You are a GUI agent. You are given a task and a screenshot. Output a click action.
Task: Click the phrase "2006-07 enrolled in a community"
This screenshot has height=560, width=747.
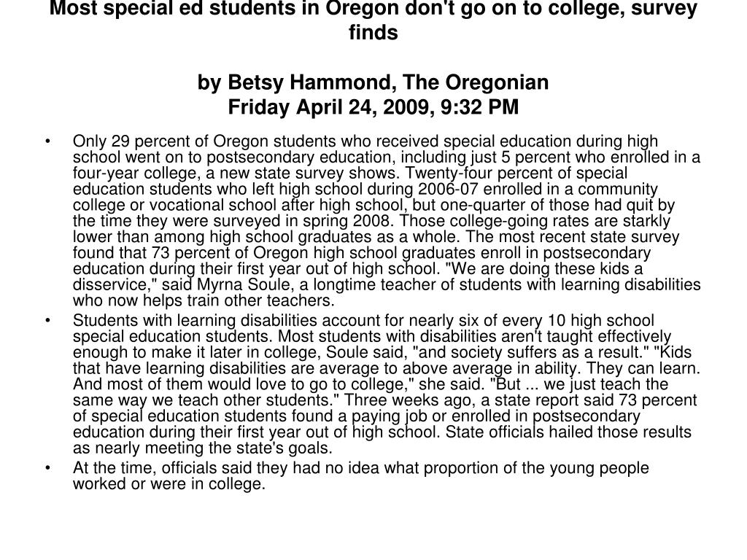pos(538,189)
